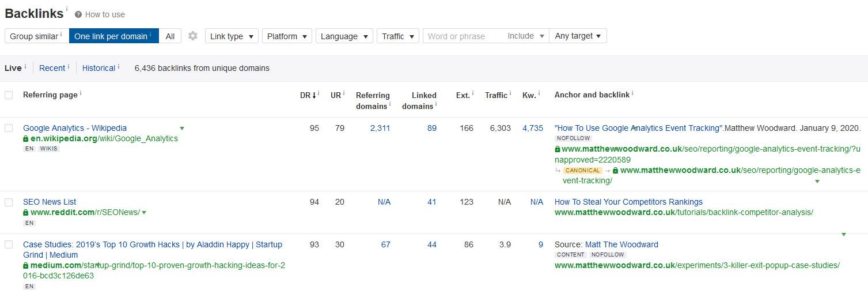The width and height of the screenshot is (868, 294).
Task: Click green padlock icon beside en.wikipedia.org
Action: [x=26, y=139]
